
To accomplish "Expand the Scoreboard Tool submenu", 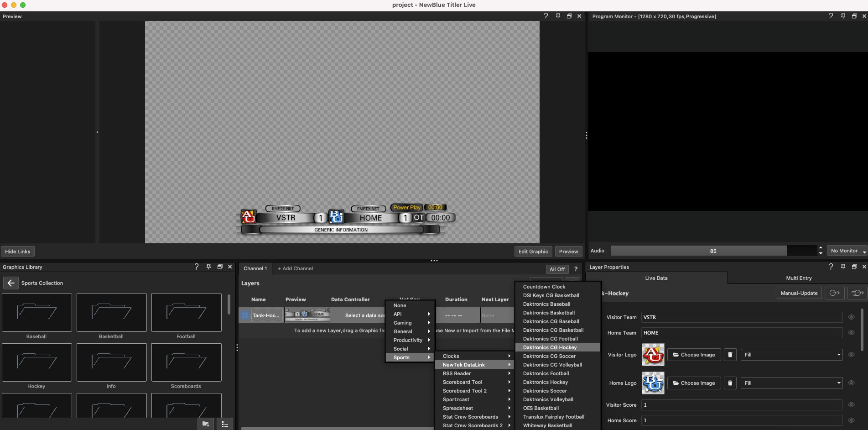I will coord(475,382).
